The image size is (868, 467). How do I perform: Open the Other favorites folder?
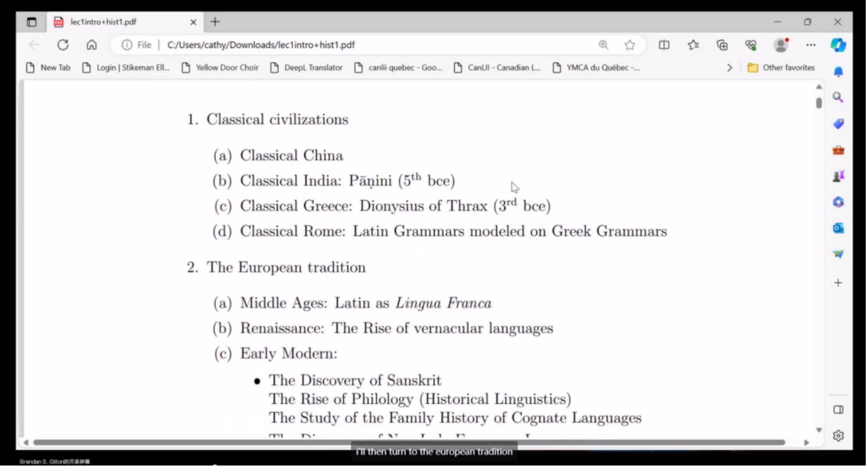(x=781, y=68)
